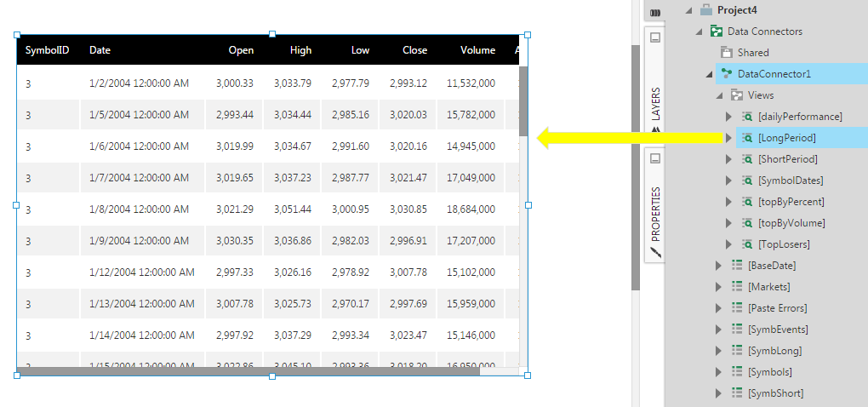Screen dimensions: 868x407
Task: Expand the ShortPeriod view
Action: 729,159
